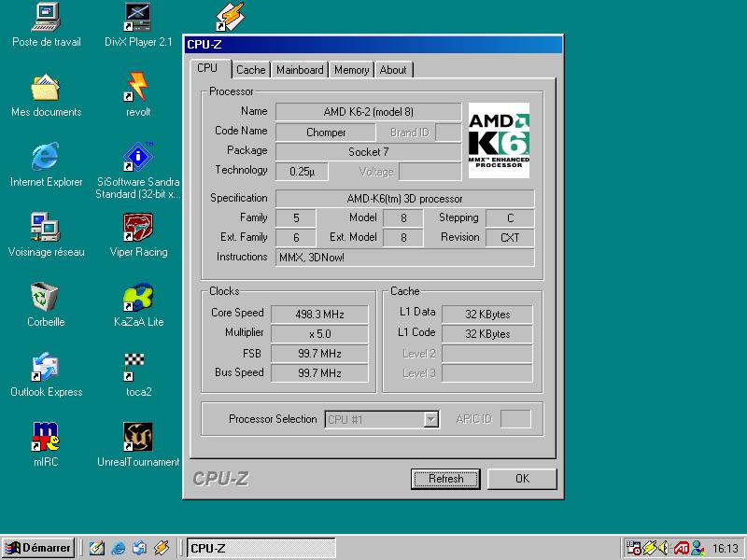Image resolution: width=747 pixels, height=560 pixels.
Task: Click the '498.3 MHz' core speed value
Action: [x=319, y=315]
